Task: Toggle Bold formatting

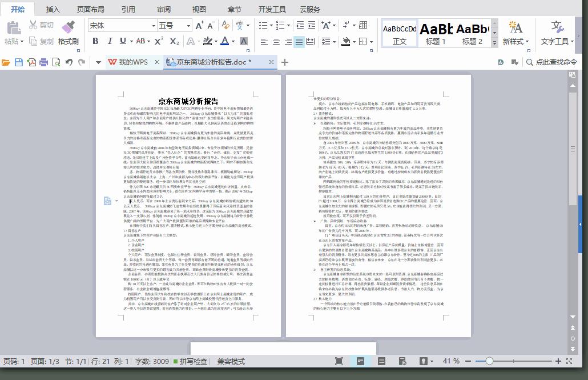Action: pyautogui.click(x=95, y=41)
